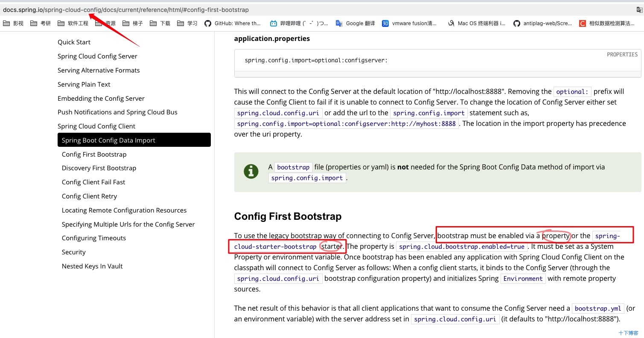Open the Mac OS 终端利器 bookmark
Viewport: 644px width, 338px height.
[x=477, y=23]
